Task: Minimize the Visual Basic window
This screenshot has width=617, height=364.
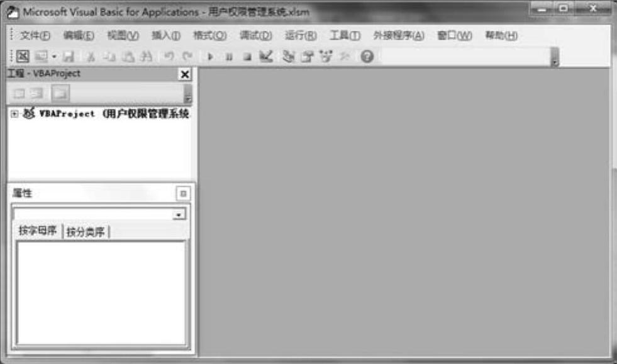Action: [542, 9]
